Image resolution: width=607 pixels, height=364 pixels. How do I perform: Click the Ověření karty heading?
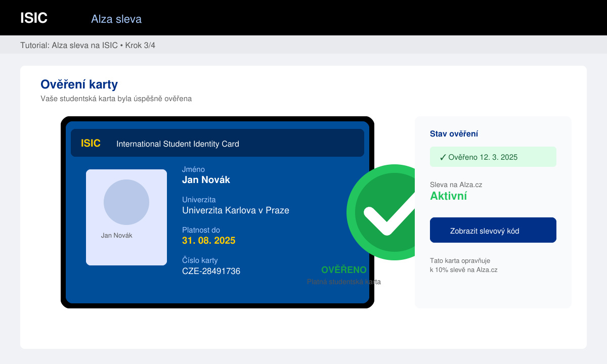point(79,84)
